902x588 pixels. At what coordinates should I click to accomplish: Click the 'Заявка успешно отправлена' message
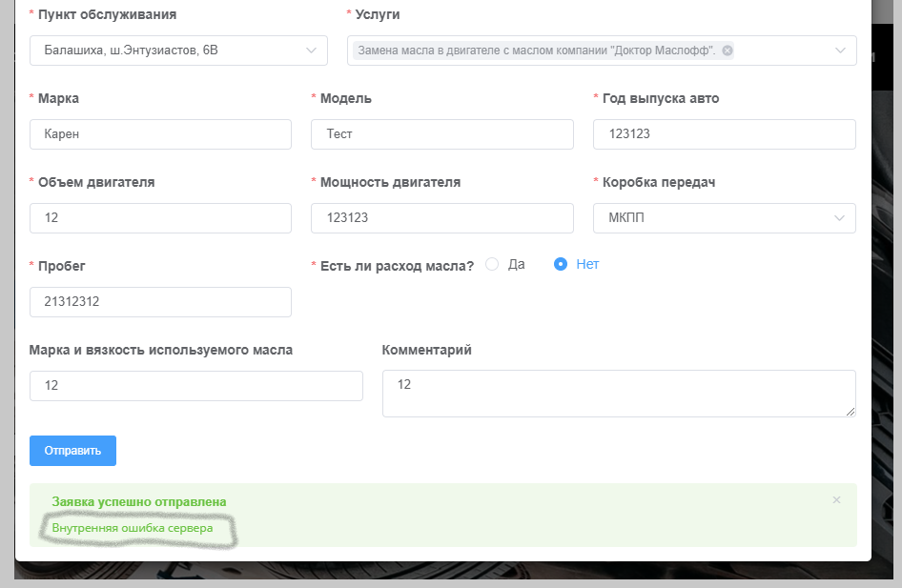[139, 502]
